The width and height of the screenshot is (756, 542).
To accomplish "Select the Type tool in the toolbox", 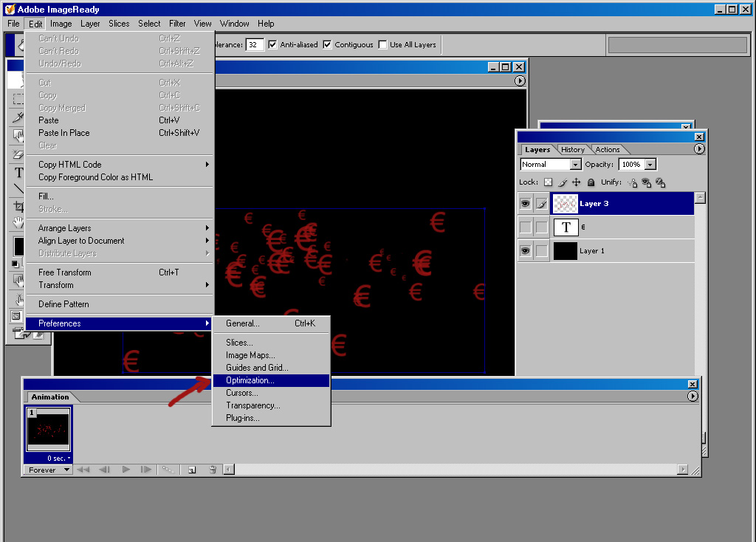I will (x=18, y=174).
